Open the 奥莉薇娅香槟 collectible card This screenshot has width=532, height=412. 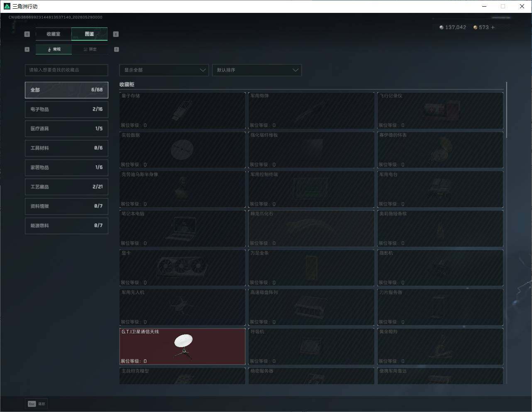[x=440, y=228]
